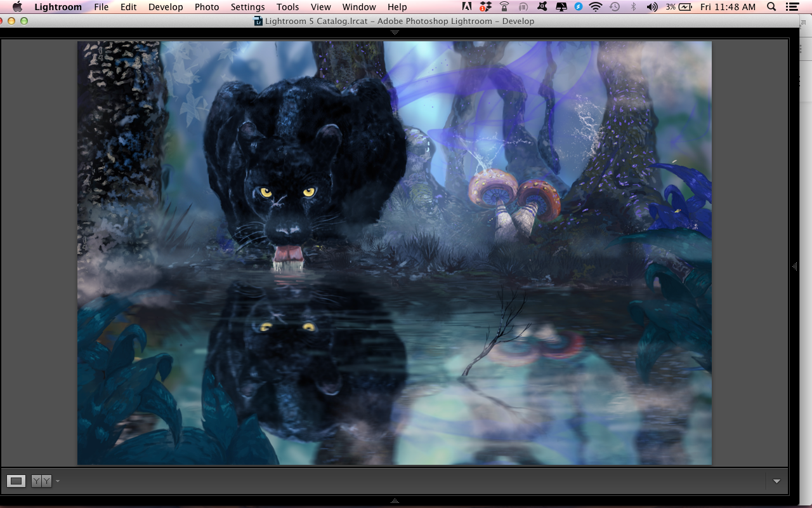Open Notification Center
This screenshot has width=812, height=508.
[x=792, y=7]
